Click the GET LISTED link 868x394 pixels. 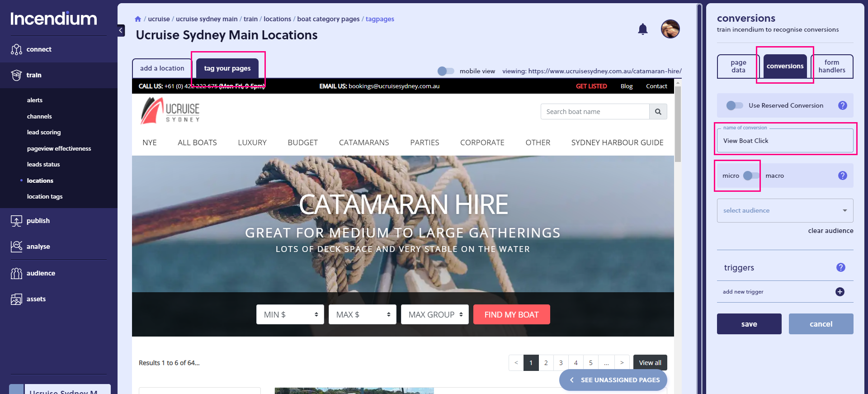click(591, 86)
